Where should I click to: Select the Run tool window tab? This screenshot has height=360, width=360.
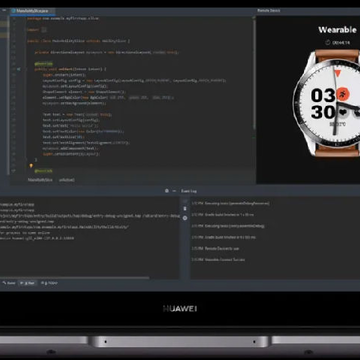[28, 283]
